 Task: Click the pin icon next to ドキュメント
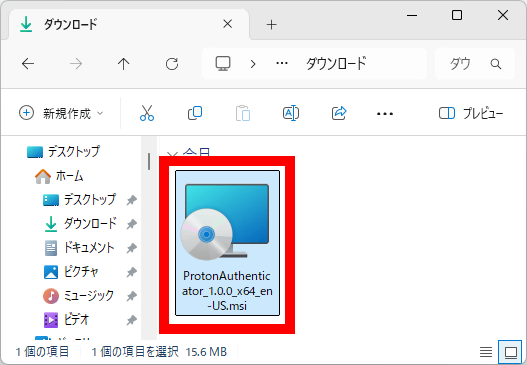tap(131, 248)
